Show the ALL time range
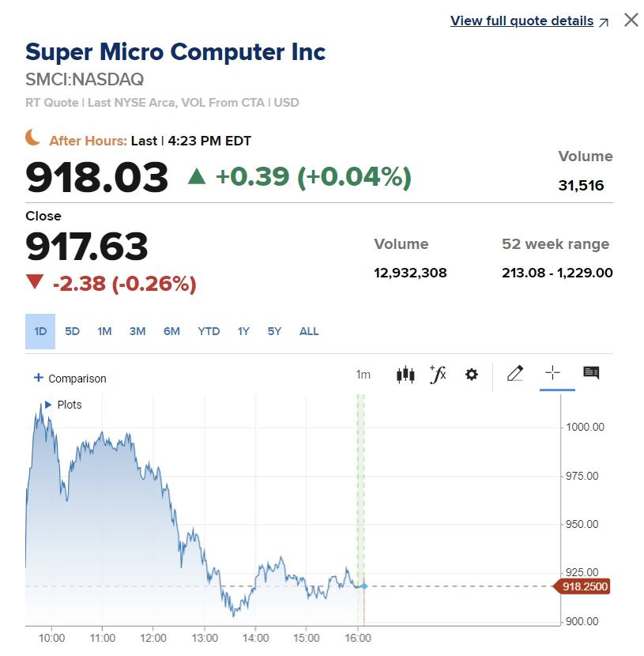The height and width of the screenshot is (656, 644). 309,331
